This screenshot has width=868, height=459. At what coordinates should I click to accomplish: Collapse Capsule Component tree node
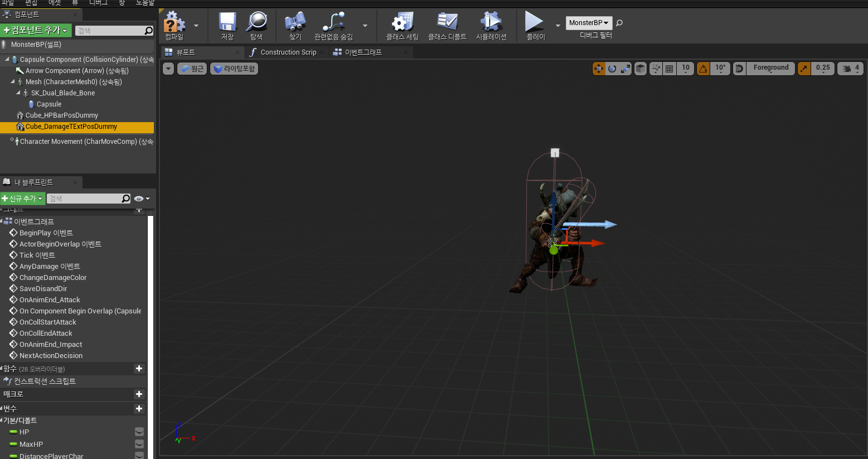coord(7,59)
